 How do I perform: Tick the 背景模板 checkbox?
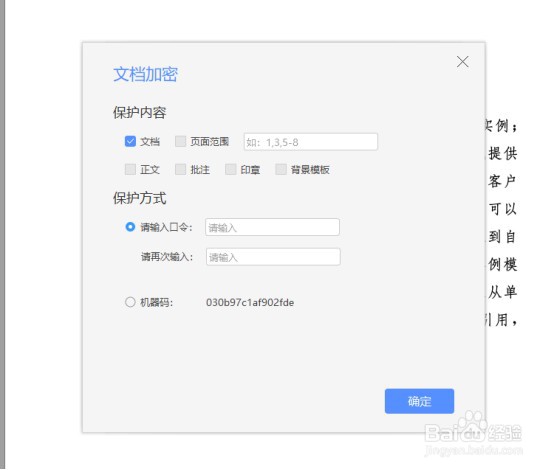pos(281,169)
